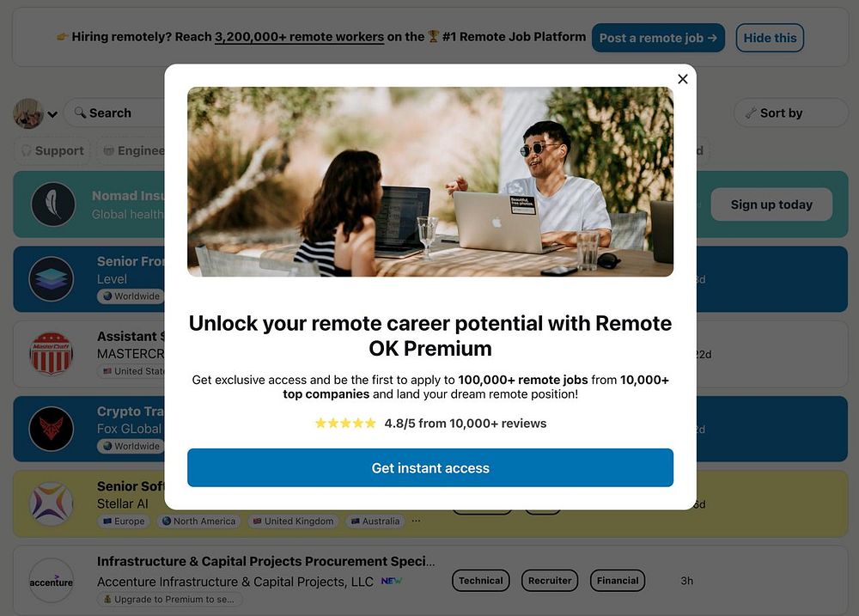Open the Sort by dropdown
Screen dimensions: 859x616
pyautogui.click(x=790, y=113)
